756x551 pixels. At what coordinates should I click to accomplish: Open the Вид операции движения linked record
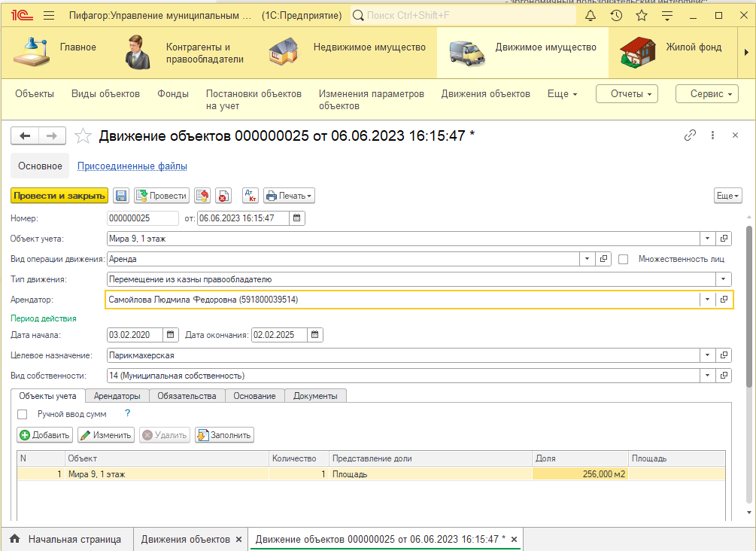point(603,259)
